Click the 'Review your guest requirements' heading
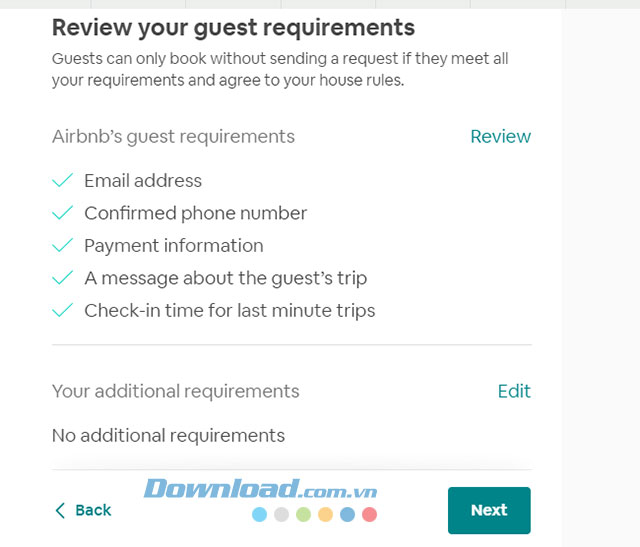Screen dimensions: 640x547 [x=233, y=27]
